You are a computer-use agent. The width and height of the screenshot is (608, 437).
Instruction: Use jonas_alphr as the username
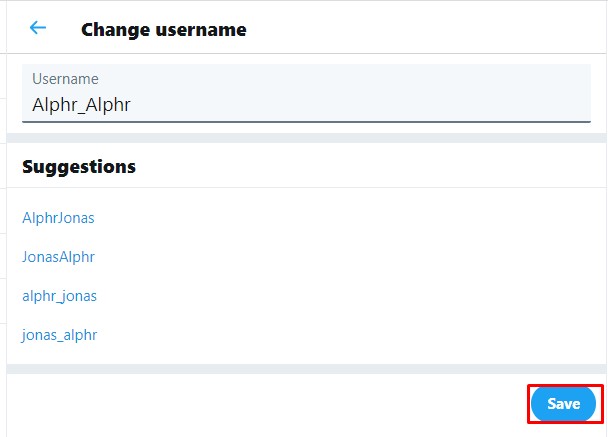[x=59, y=335]
